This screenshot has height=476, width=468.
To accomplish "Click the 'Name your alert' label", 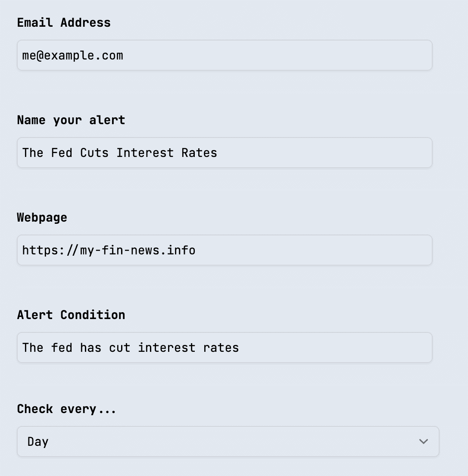I will pyautogui.click(x=71, y=120).
